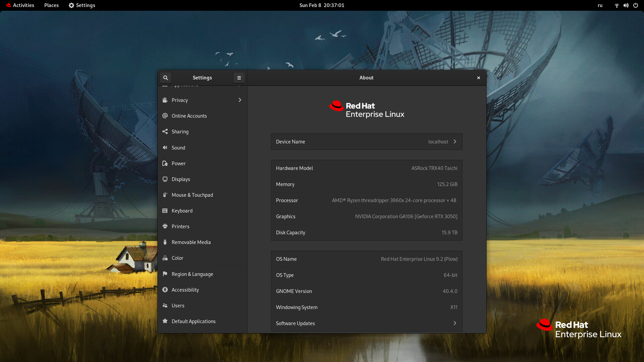
Task: Click the date and time clock
Action: (322, 5)
